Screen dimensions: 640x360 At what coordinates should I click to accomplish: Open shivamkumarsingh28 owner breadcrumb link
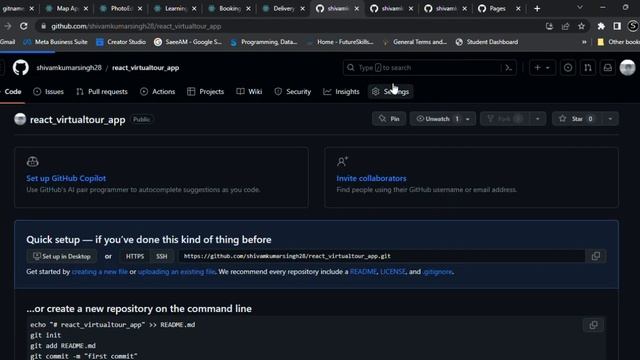pos(69,68)
